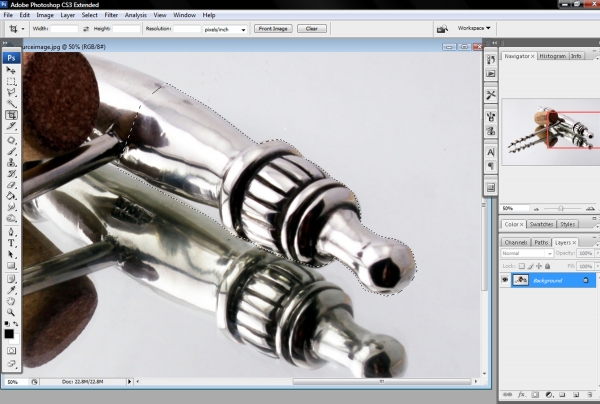The width and height of the screenshot is (600, 404).
Task: Toggle lock image pixels
Action: tap(530, 266)
